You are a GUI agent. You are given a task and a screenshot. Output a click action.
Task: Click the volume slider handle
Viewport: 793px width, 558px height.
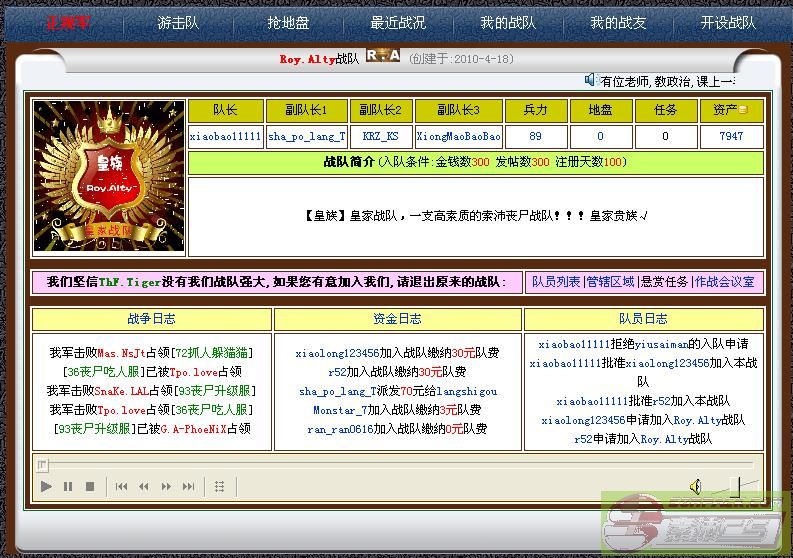[735, 487]
